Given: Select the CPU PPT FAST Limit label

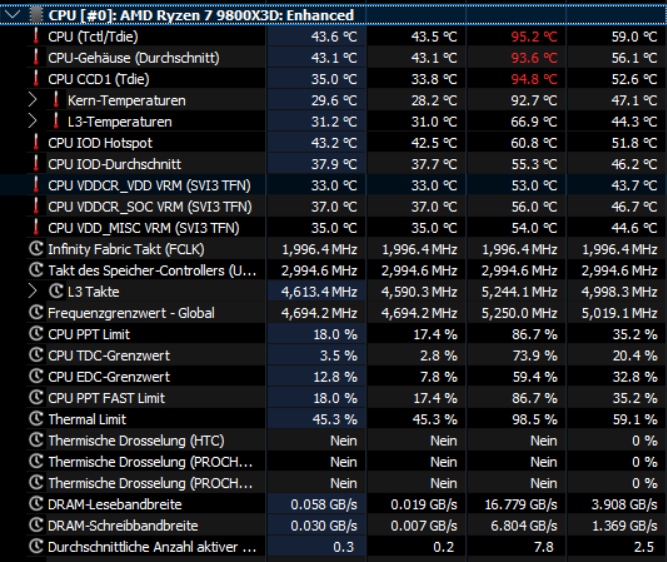Looking at the screenshot, I should point(106,398).
